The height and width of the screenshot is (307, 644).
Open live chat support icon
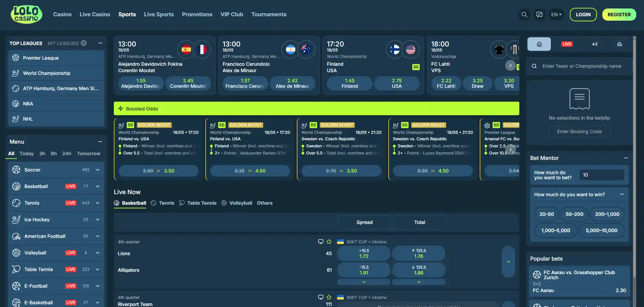tap(539, 15)
